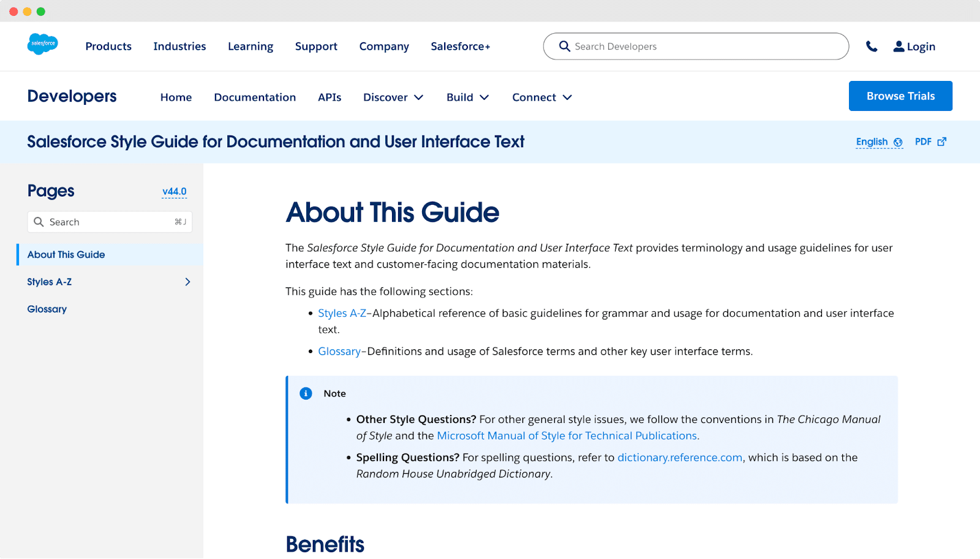Viewport: 980px width, 559px height.
Task: Highlight the English language option
Action: pyautogui.click(x=871, y=142)
